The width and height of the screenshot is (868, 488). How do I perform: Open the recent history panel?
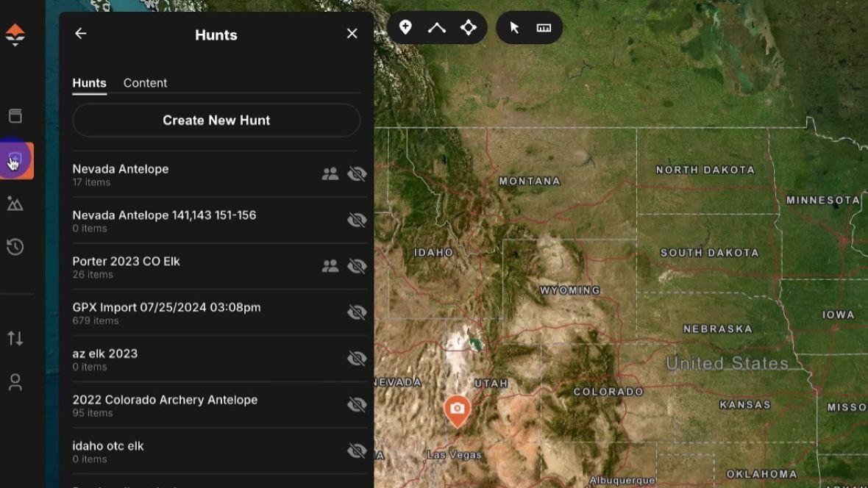[17, 247]
